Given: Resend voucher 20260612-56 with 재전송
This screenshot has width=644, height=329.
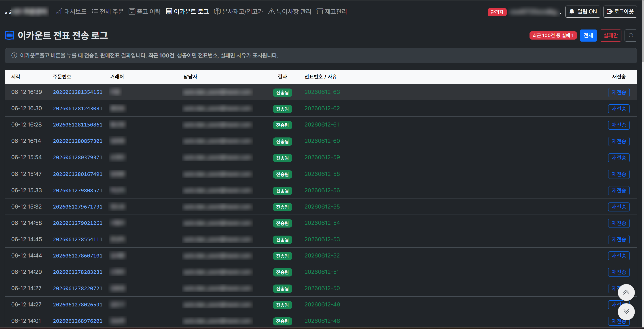Looking at the screenshot, I should 619,191.
